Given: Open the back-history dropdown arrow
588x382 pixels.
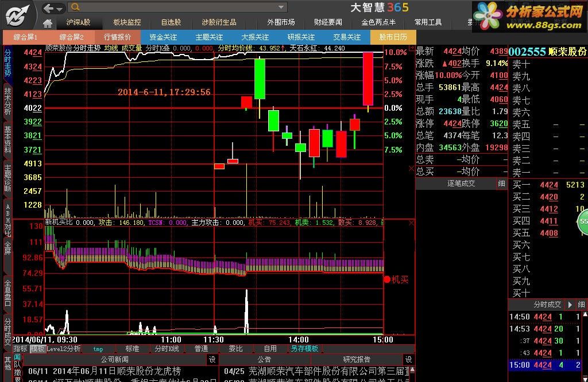Looking at the screenshot, I should pyautogui.click(x=60, y=9).
